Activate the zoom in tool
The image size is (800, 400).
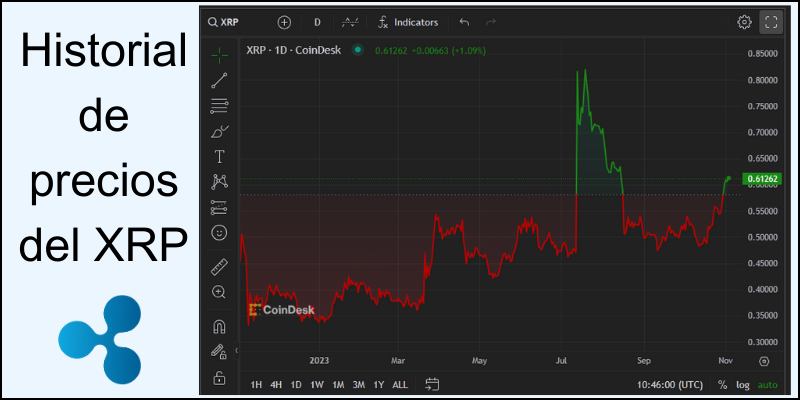[x=219, y=292]
